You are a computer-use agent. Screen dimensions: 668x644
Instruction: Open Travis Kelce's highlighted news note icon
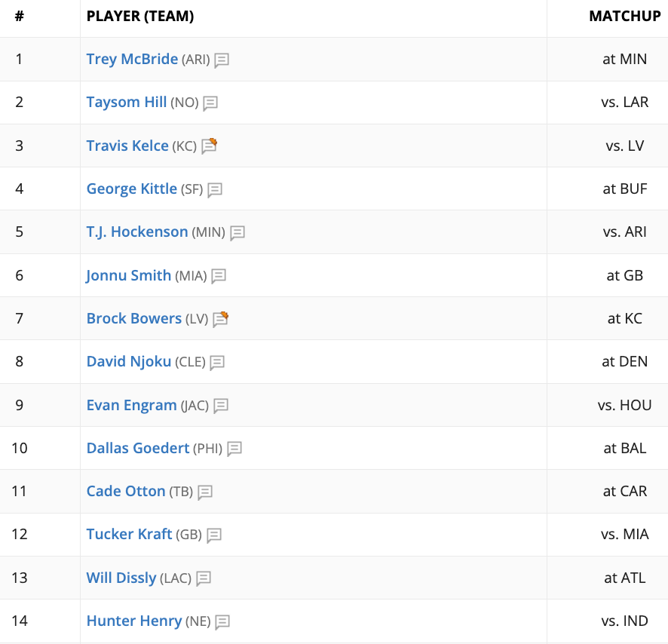[x=209, y=146]
